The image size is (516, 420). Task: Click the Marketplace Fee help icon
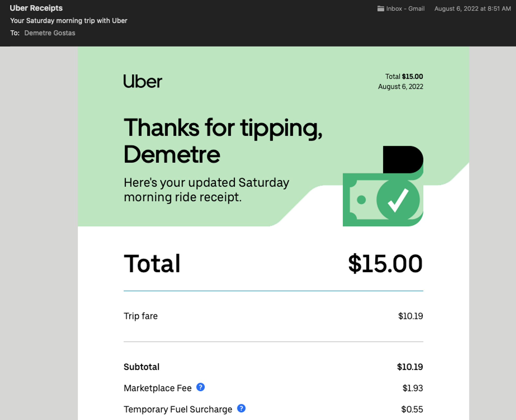200,387
